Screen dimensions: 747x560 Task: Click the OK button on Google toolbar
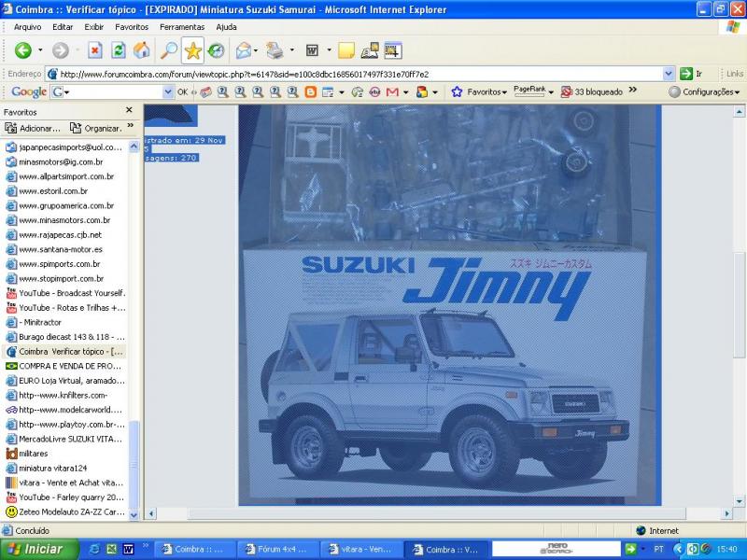[182, 91]
